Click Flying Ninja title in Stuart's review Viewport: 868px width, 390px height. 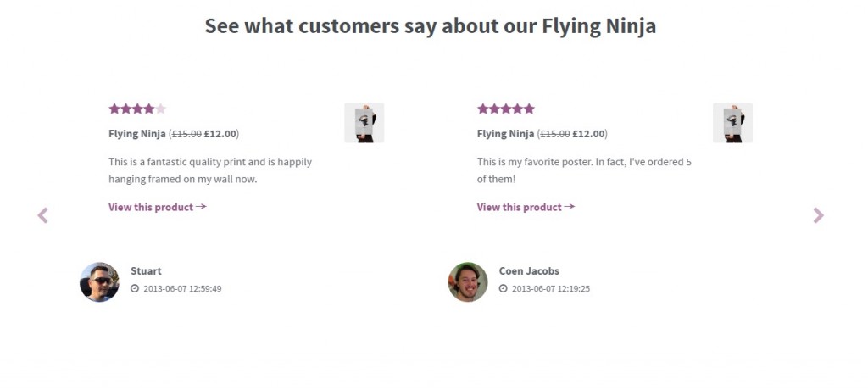(x=136, y=134)
